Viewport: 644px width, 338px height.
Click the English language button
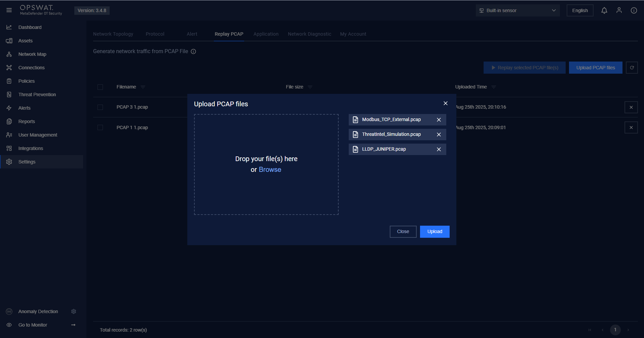click(580, 10)
